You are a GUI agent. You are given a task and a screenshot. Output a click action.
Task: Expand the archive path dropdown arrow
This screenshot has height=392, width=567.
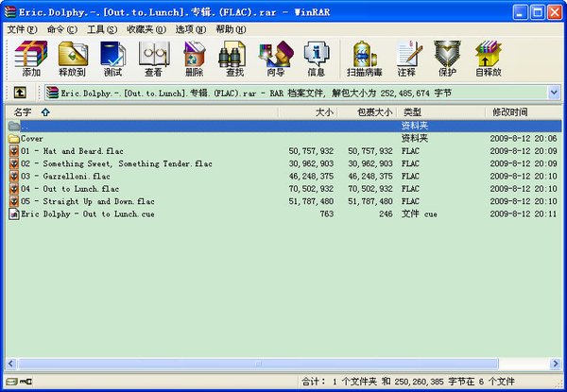[x=555, y=93]
